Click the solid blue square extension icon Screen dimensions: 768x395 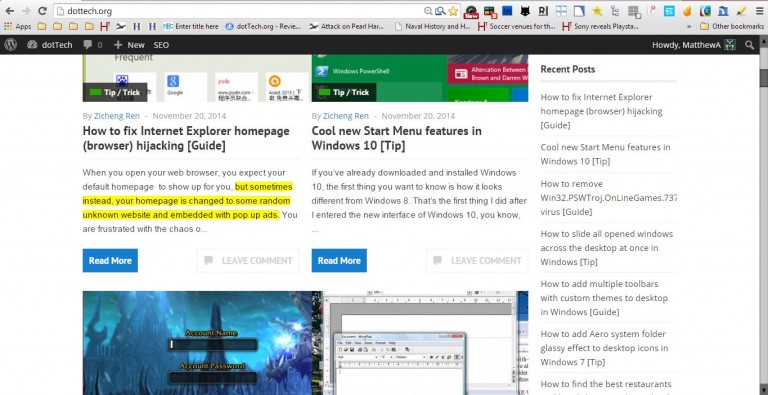pyautogui.click(x=507, y=11)
